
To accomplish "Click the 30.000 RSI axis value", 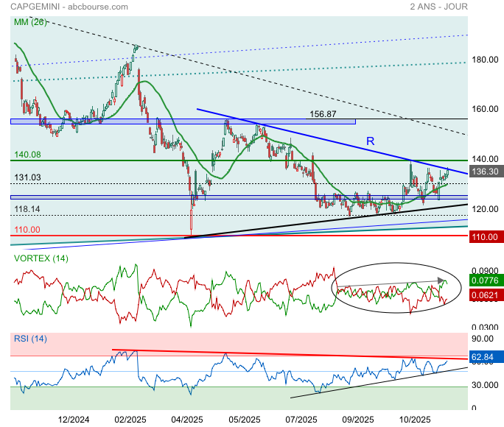I will pyautogui.click(x=485, y=385).
